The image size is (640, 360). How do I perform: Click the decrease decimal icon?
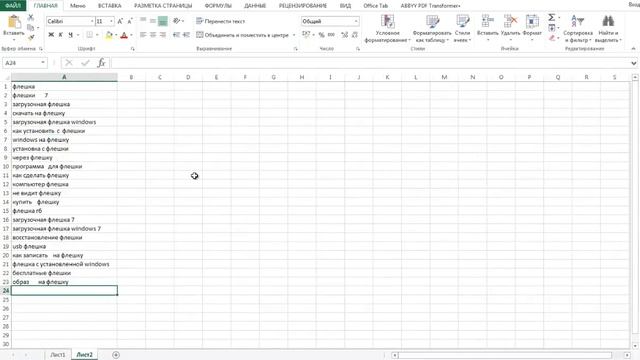[x=355, y=35]
